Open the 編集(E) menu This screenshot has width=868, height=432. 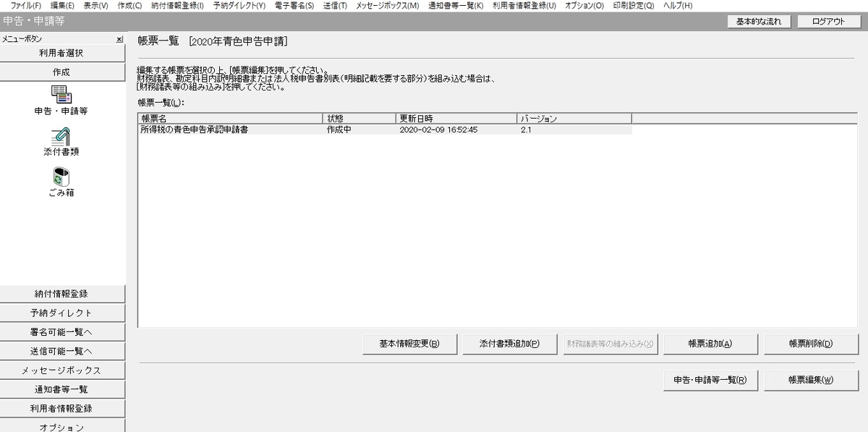click(x=62, y=6)
